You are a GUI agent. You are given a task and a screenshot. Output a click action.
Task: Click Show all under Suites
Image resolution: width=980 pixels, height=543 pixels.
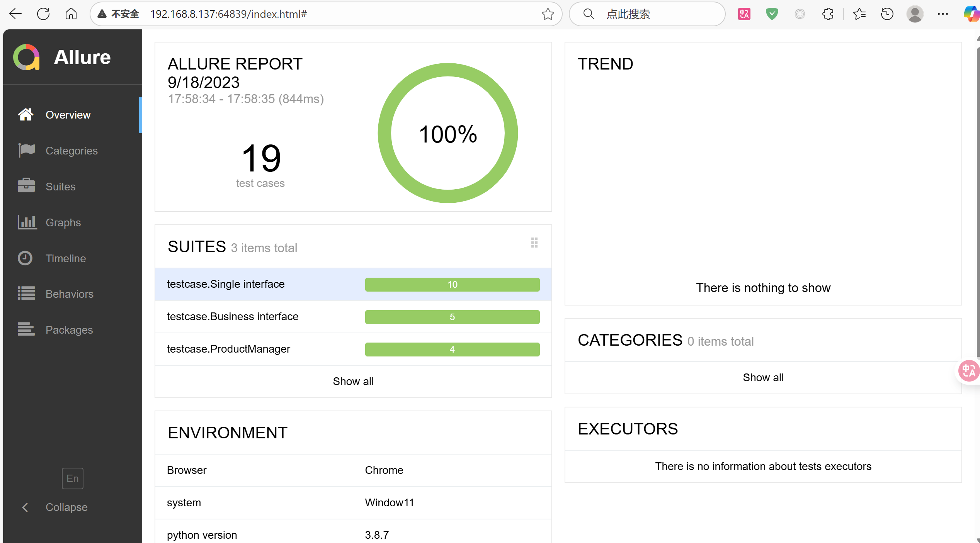click(353, 381)
